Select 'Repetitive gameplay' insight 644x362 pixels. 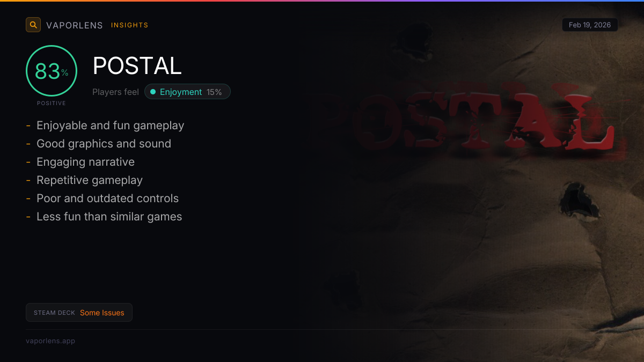click(90, 180)
